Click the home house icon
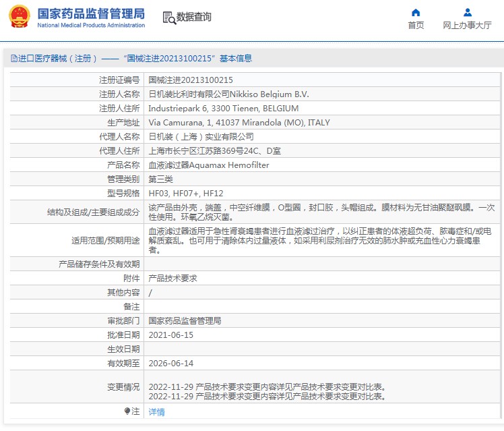 pos(416,13)
